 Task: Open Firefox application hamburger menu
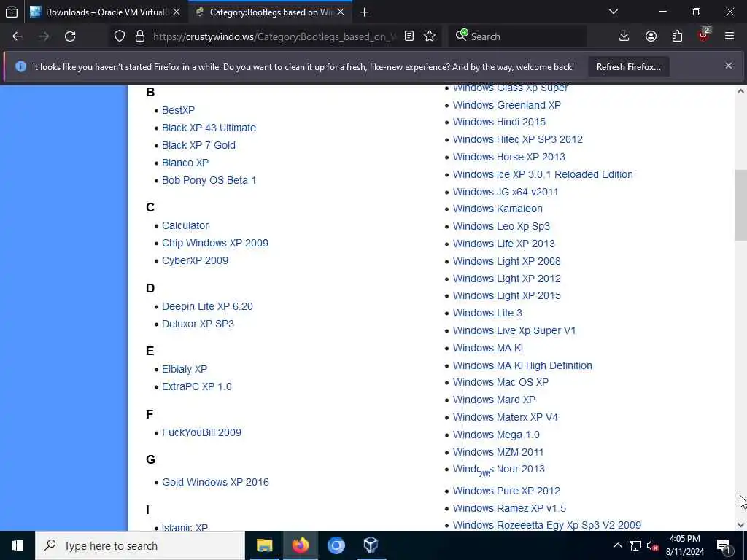(x=729, y=36)
